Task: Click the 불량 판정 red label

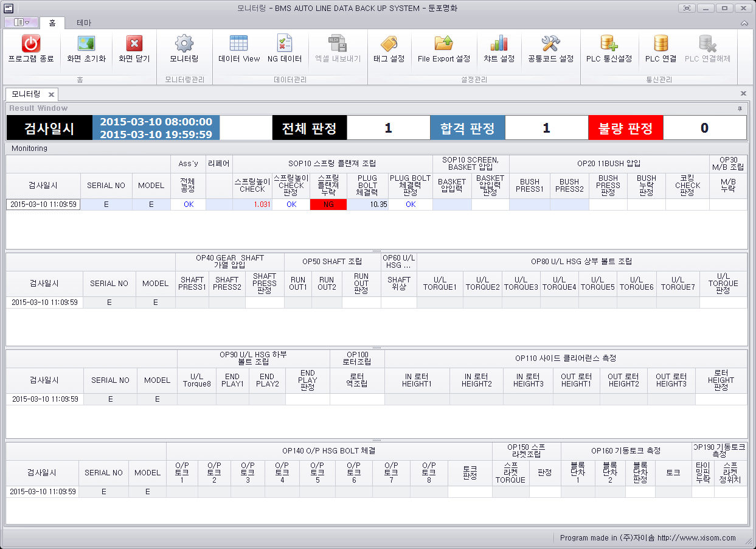Action: click(x=625, y=128)
